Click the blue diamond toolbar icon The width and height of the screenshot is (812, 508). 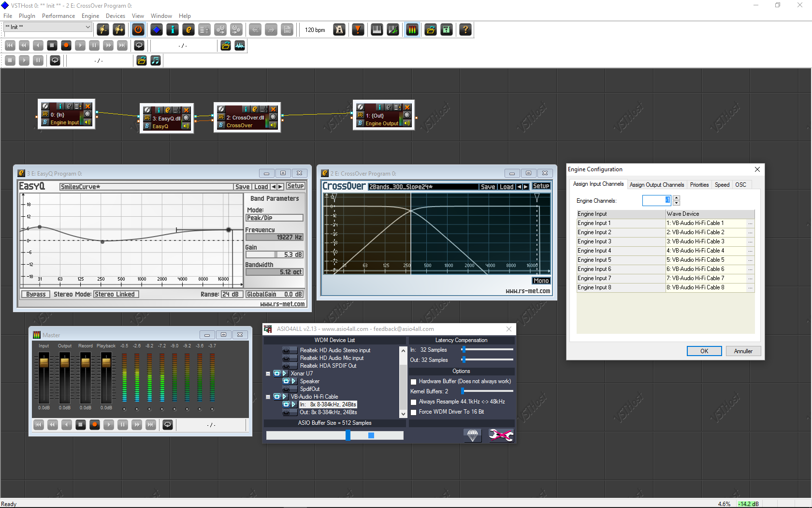pyautogui.click(x=156, y=30)
